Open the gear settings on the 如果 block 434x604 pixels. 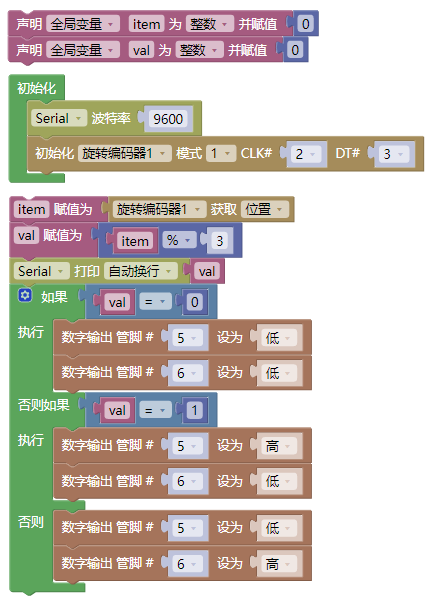[x=25, y=295]
